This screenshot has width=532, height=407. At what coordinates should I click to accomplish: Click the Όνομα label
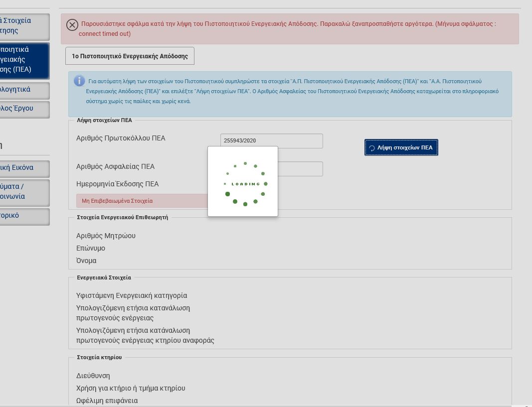click(86, 261)
